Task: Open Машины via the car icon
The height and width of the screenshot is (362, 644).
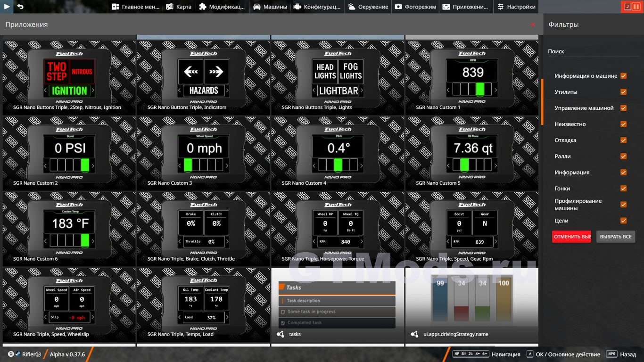Action: tap(257, 7)
